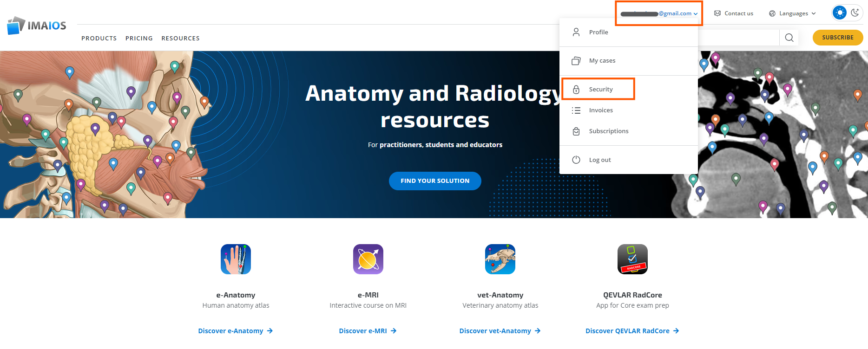Open the e-Anatomy hand app icon

point(236,259)
